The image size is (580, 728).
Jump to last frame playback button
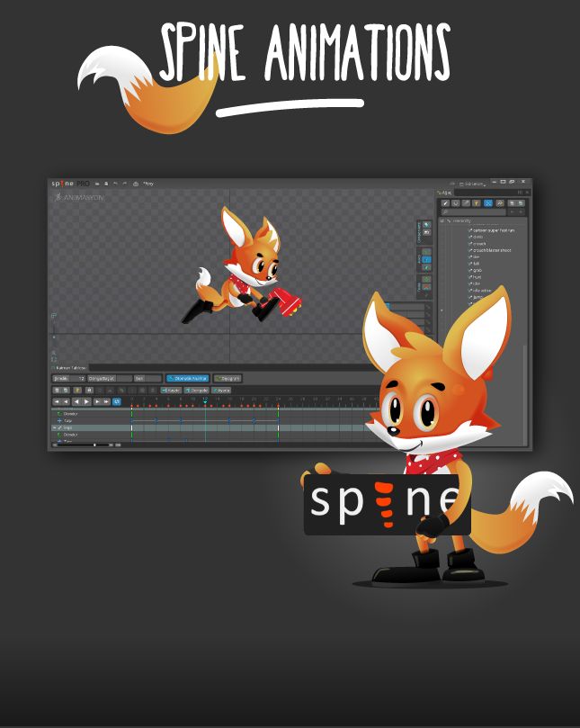click(107, 401)
